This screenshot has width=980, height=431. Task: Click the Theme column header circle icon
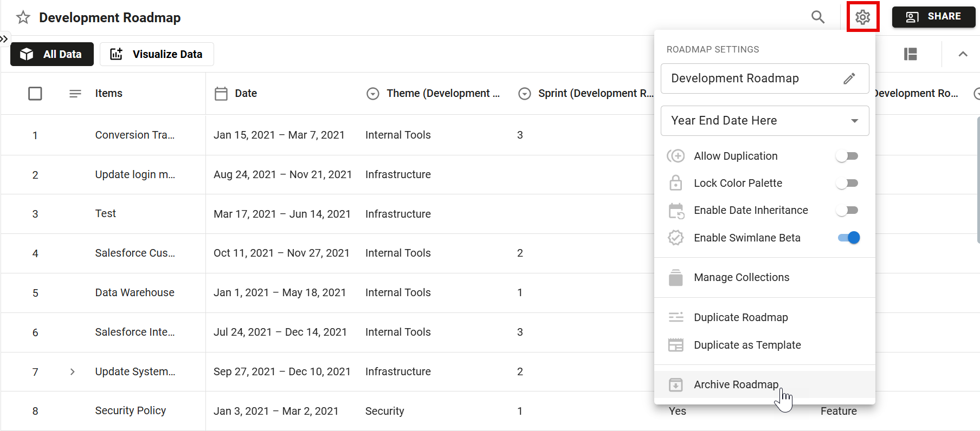pyautogui.click(x=372, y=94)
